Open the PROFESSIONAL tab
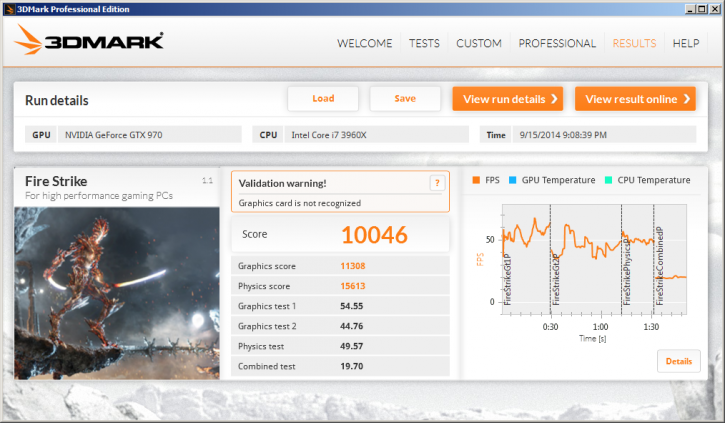Viewport: 725px width, 423px height. (x=557, y=43)
